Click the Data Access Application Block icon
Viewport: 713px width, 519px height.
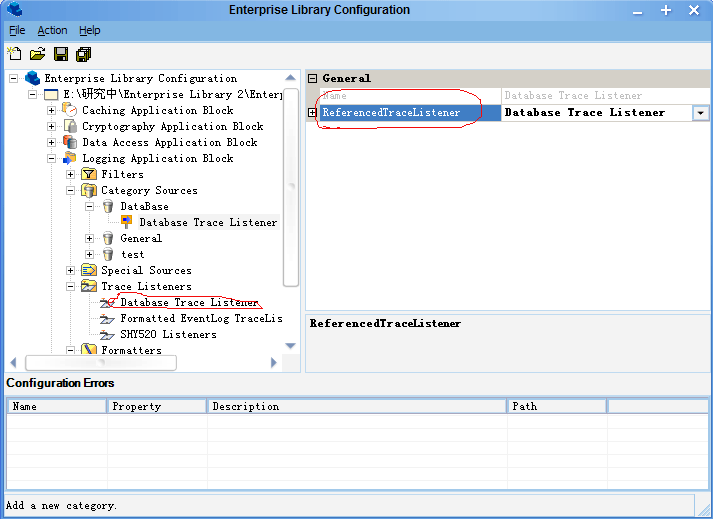pos(70,142)
